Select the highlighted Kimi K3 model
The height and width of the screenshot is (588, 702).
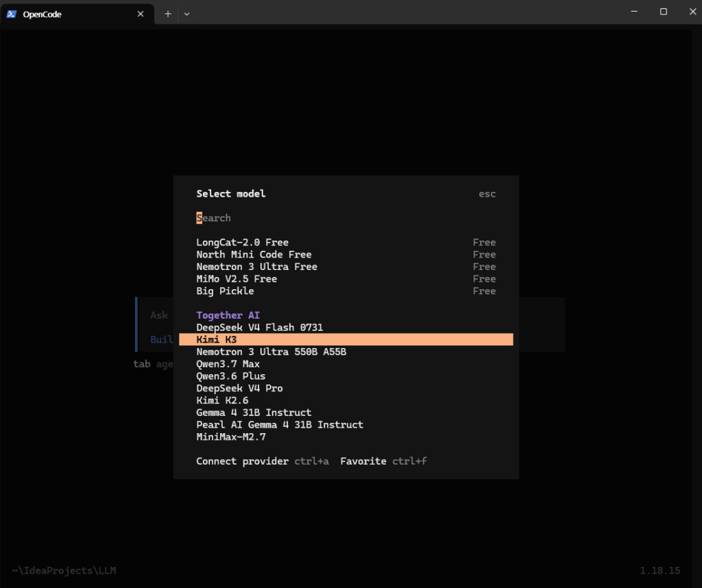coord(346,339)
